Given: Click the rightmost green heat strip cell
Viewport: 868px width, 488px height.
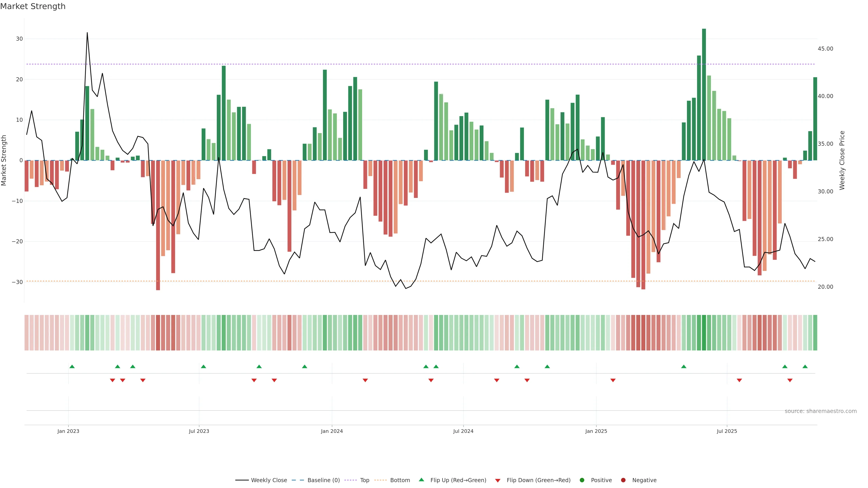Looking at the screenshot, I should (815, 332).
